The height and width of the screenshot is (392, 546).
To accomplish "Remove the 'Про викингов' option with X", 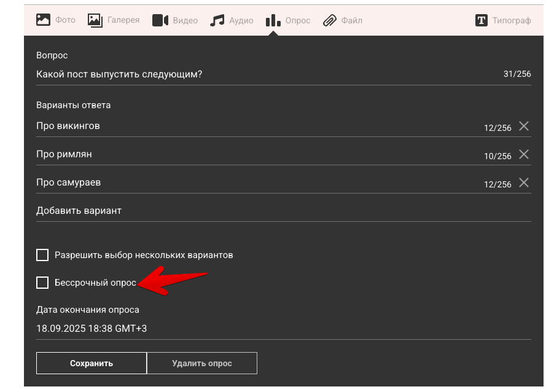I will [x=524, y=126].
